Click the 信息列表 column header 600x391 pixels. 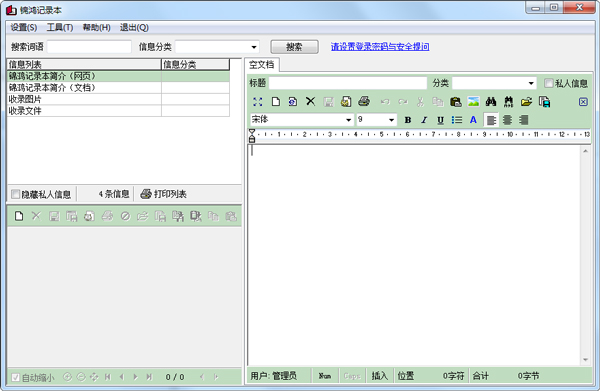[84, 64]
